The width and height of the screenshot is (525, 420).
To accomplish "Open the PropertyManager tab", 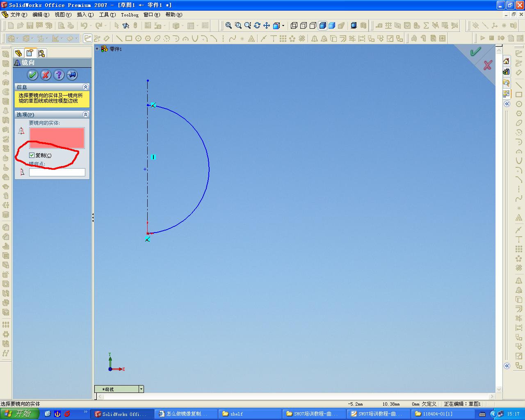I will [x=30, y=53].
